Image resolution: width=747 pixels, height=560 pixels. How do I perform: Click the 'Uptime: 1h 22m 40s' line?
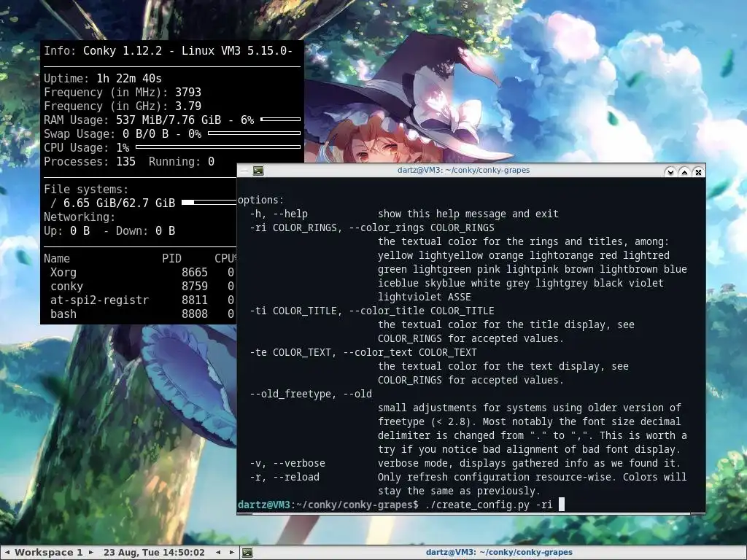[103, 79]
